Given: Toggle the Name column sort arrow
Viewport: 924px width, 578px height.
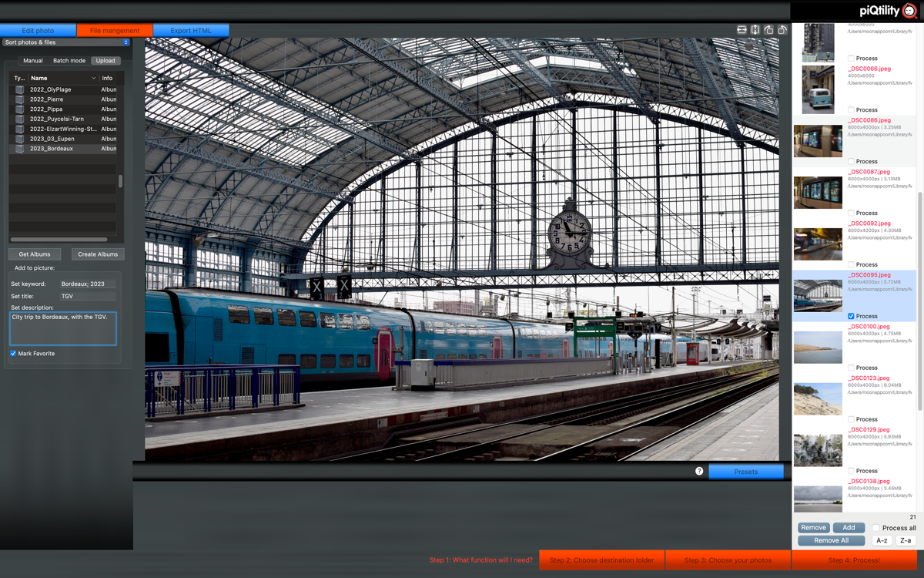Looking at the screenshot, I should (94, 78).
